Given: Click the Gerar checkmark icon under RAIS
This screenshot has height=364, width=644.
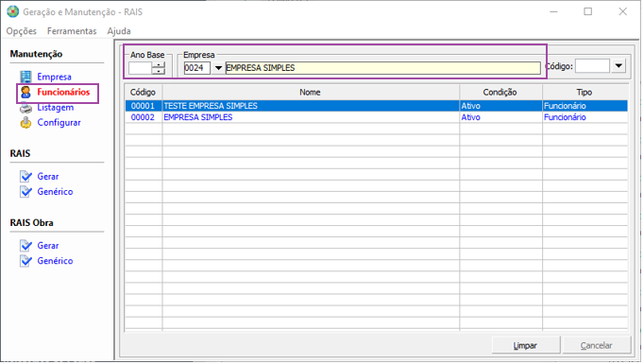Looking at the screenshot, I should coord(25,177).
